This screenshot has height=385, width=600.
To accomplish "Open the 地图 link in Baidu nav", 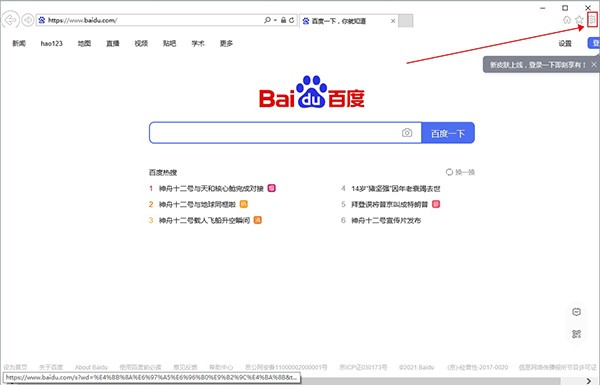I will pos(84,43).
